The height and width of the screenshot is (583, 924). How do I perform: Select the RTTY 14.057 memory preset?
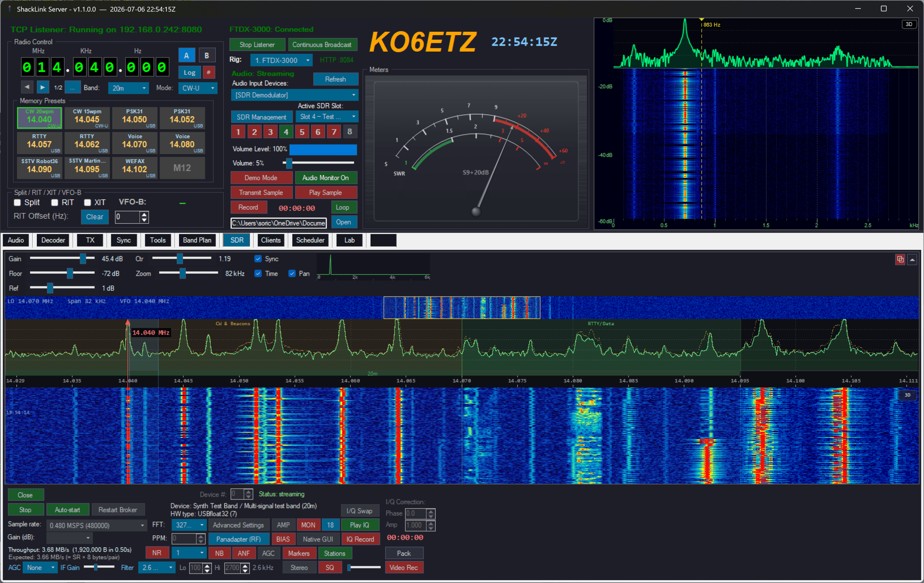point(40,143)
